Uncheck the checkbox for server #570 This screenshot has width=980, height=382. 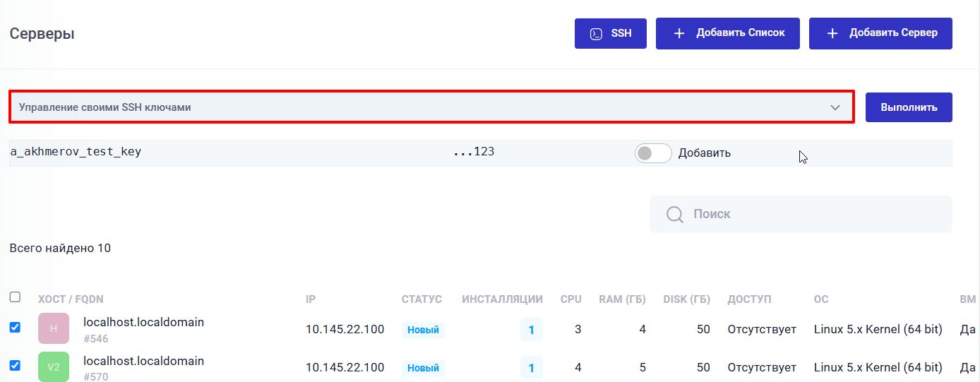(15, 365)
